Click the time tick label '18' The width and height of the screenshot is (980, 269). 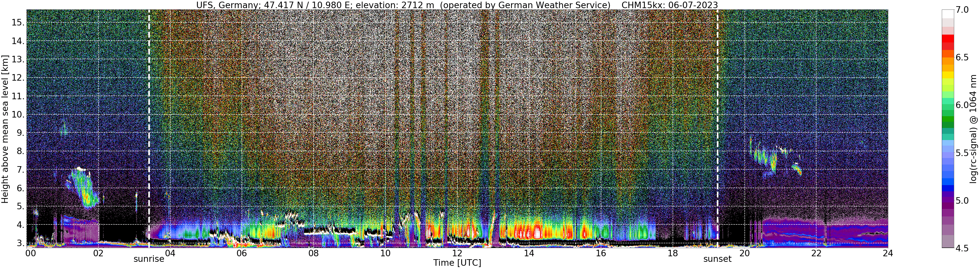click(x=673, y=253)
